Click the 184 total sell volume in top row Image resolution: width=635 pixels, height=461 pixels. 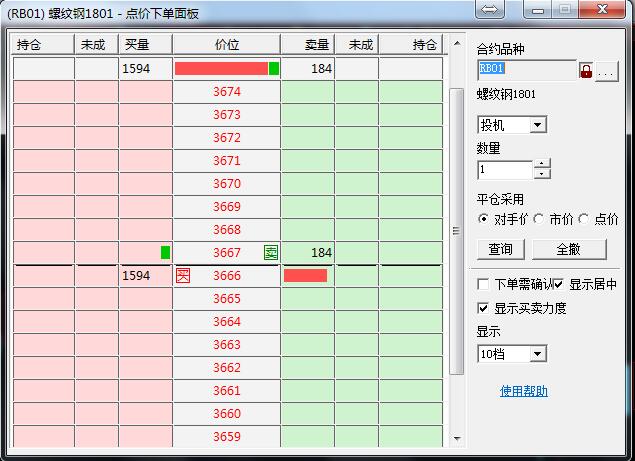tap(322, 68)
